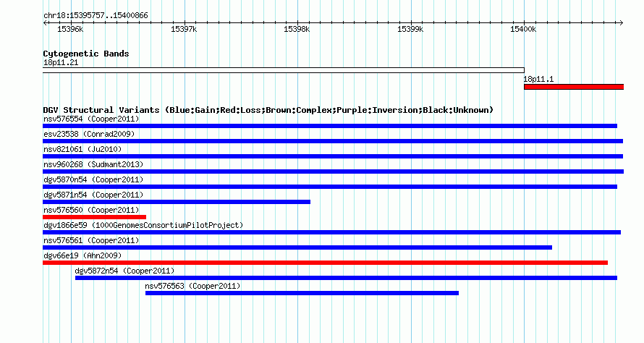The height and width of the screenshot is (343, 644).
Task: Click the chr18:15395757..15400866 coordinate label
Action: pos(96,16)
